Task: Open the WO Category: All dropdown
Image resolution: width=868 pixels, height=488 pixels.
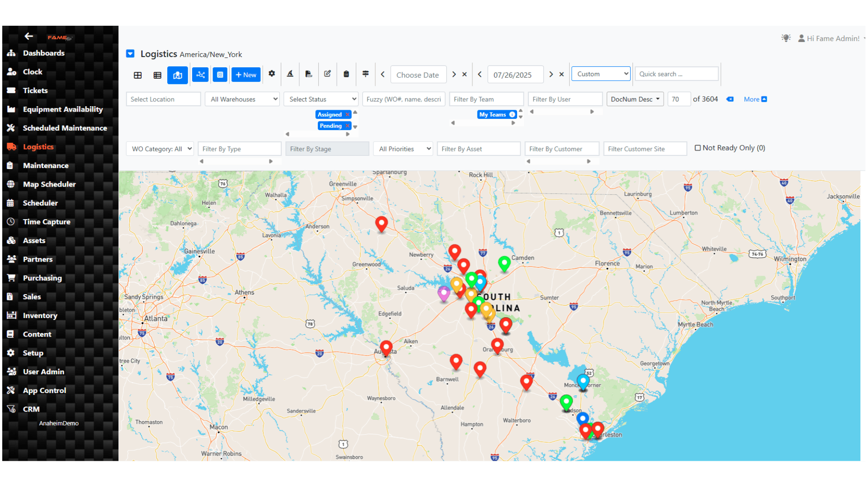Action: pos(160,149)
